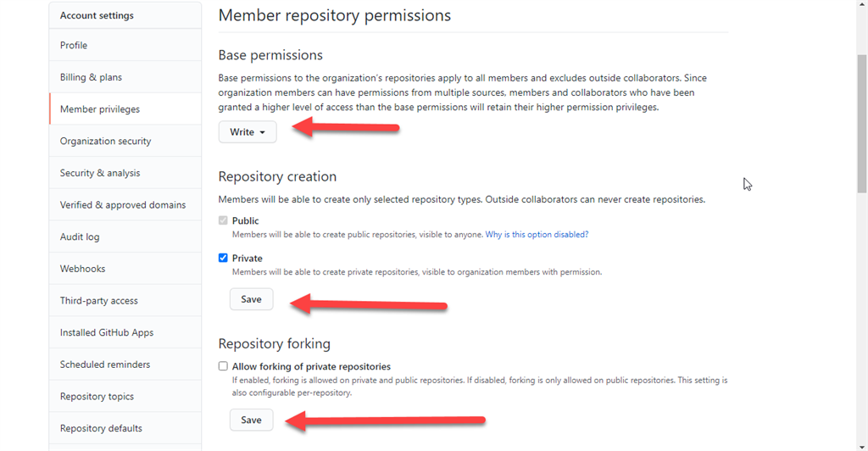868x451 pixels.
Task: Open Installed GitHub Apps
Action: (x=107, y=332)
